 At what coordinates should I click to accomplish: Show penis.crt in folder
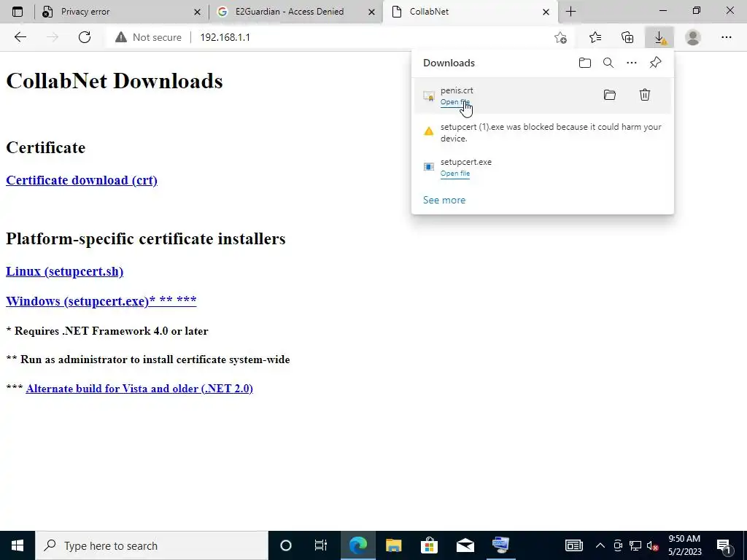pos(610,95)
